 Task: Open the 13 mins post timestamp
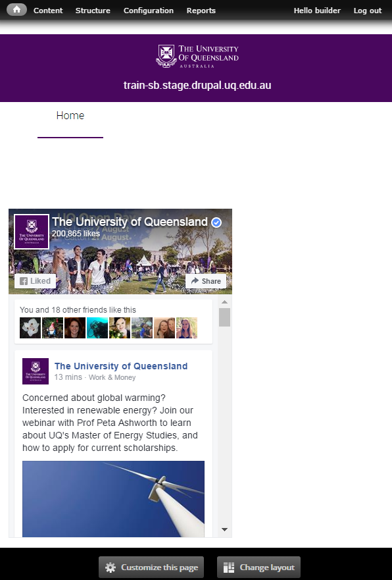[68, 377]
